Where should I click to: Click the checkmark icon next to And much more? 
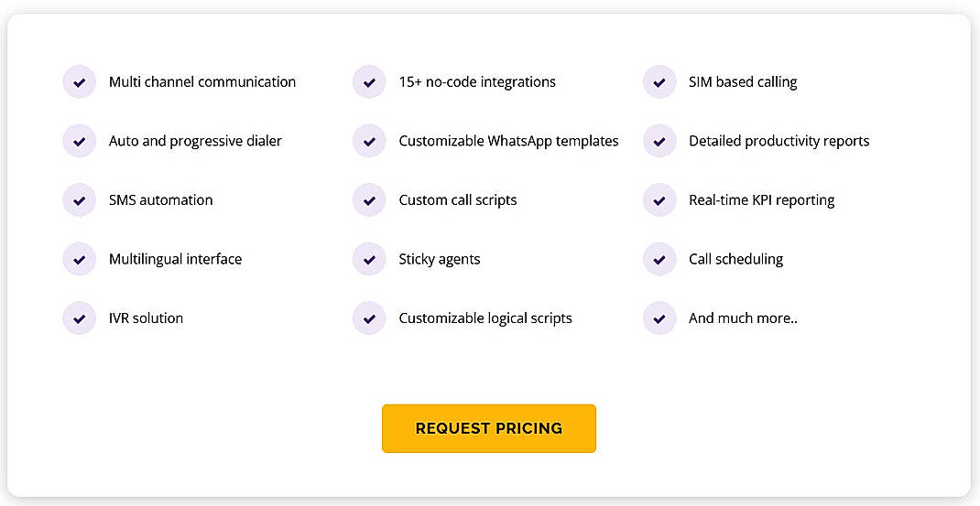click(x=659, y=318)
